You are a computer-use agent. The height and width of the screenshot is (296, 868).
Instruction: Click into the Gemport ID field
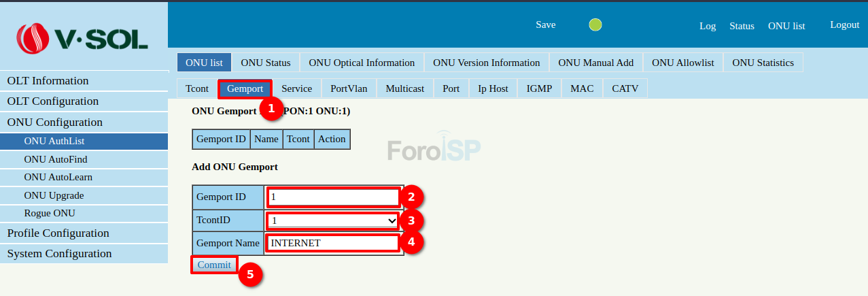click(x=333, y=197)
